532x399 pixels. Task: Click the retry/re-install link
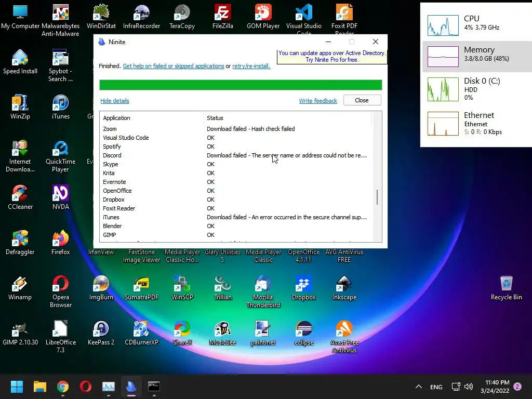(x=251, y=66)
